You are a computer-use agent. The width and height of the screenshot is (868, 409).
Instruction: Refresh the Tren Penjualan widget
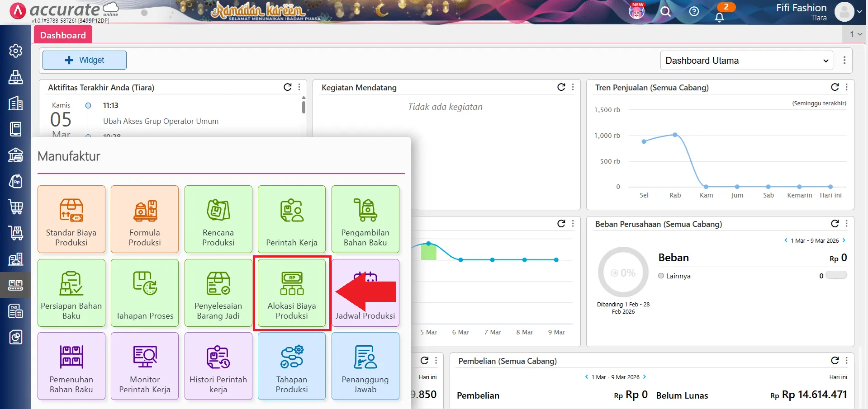[835, 87]
